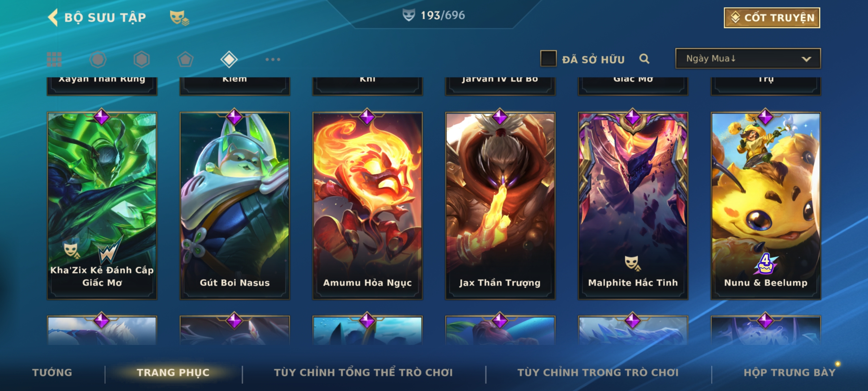Select the diamond rarity filter icon
The width and height of the screenshot is (868, 391).
[229, 59]
